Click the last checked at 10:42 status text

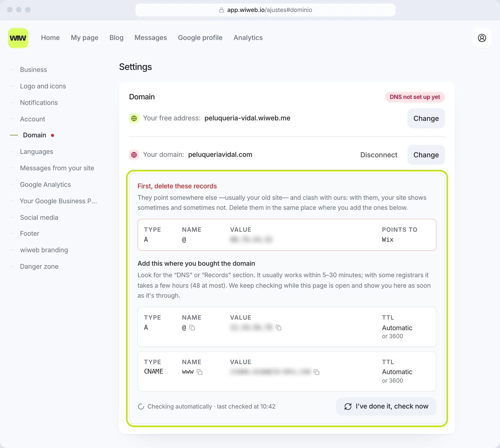click(x=246, y=407)
